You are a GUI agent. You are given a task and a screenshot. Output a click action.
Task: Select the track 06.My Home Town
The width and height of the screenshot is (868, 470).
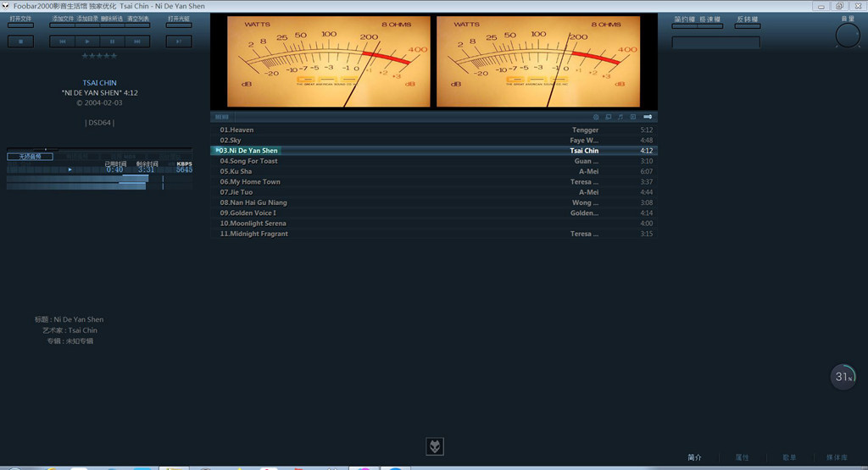coord(434,182)
